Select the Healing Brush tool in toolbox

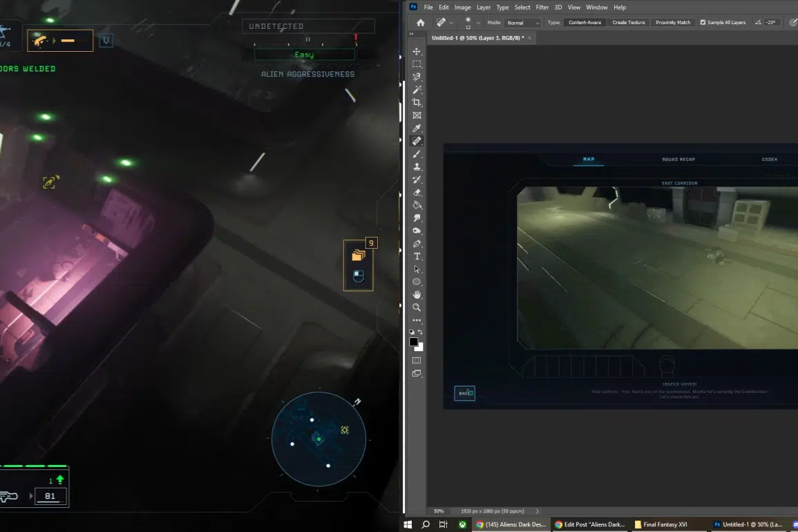(417, 141)
